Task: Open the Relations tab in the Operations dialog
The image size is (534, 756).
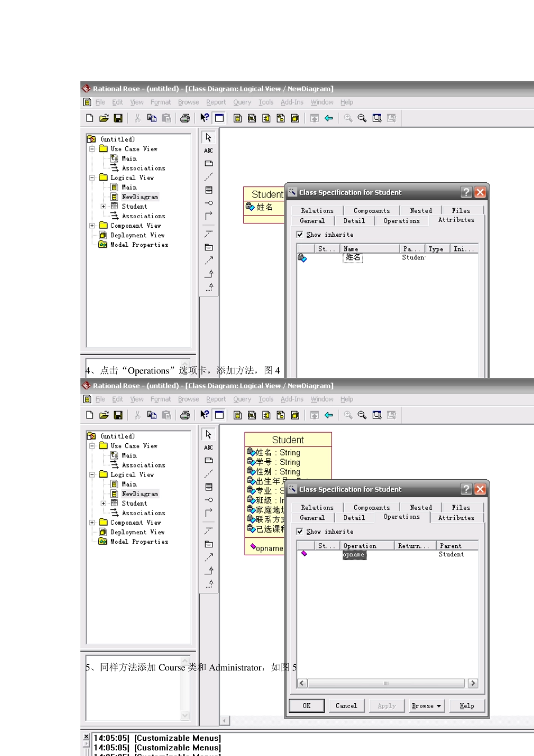Action: tap(317, 507)
